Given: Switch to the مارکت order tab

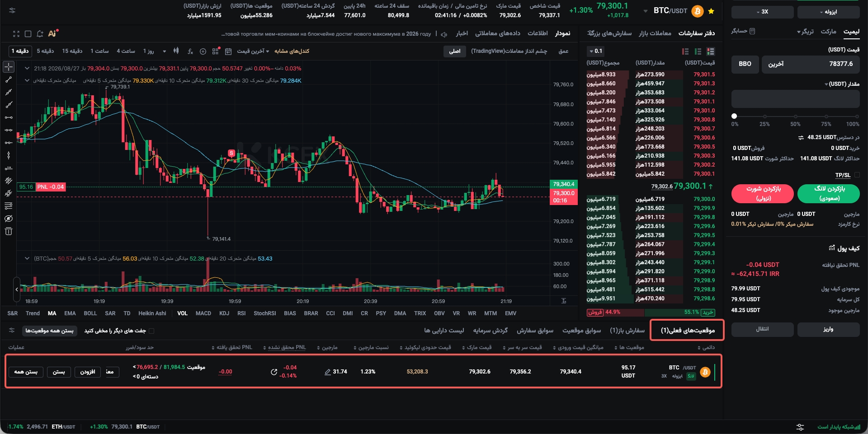Looking at the screenshot, I should [828, 31].
